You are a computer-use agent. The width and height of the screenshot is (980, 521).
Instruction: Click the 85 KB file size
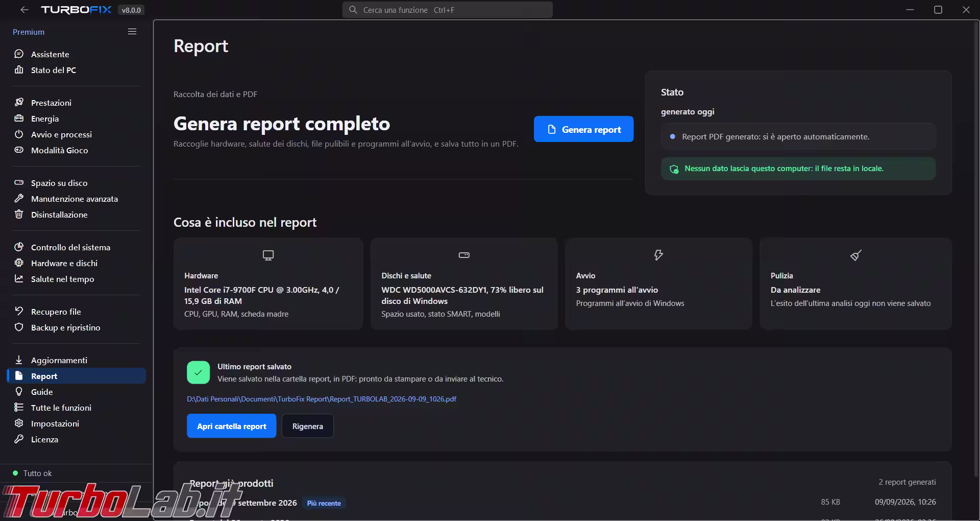tap(830, 502)
